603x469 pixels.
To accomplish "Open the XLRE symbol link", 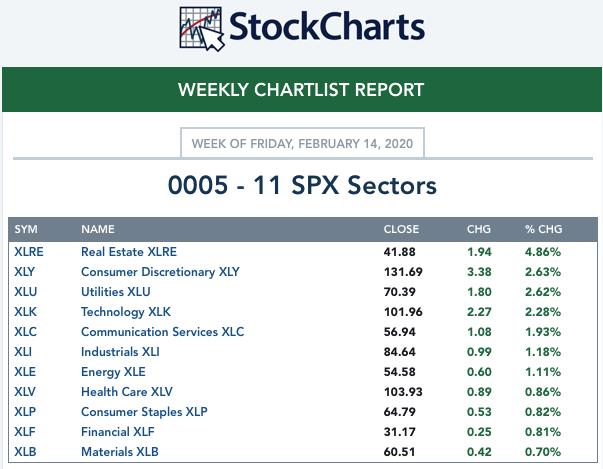I will click(29, 252).
